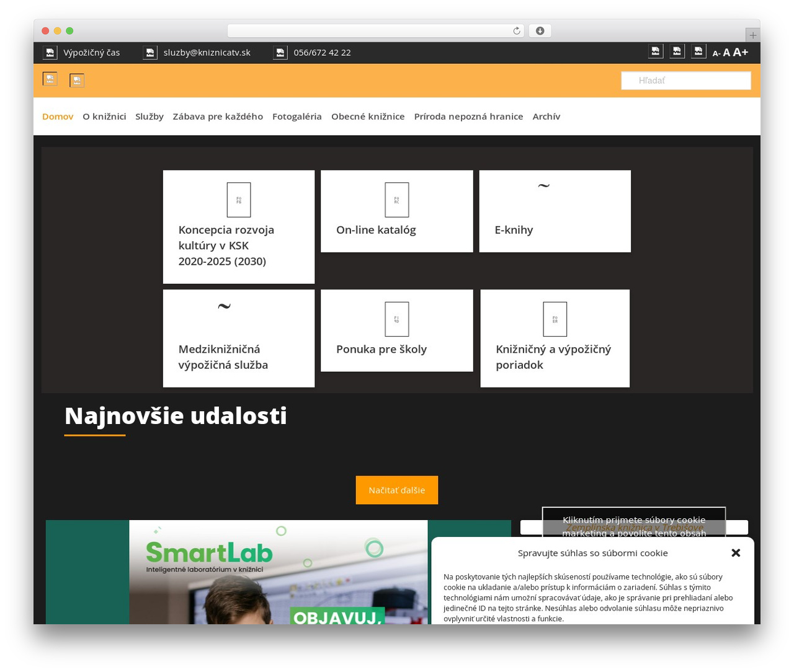Decrease font size with the A- control
Screen dimensions: 794x672
716,53
